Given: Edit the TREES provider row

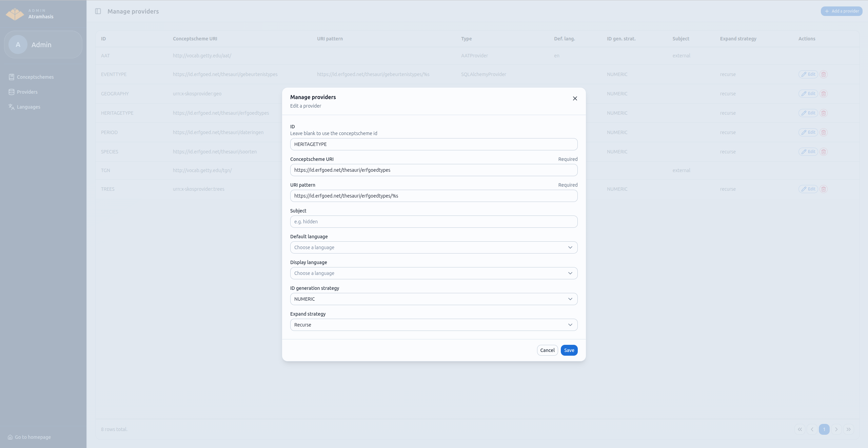Looking at the screenshot, I should [808, 189].
